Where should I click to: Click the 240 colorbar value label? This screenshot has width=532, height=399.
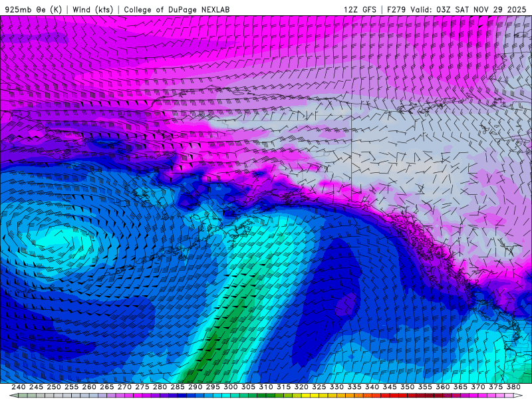tap(19, 387)
